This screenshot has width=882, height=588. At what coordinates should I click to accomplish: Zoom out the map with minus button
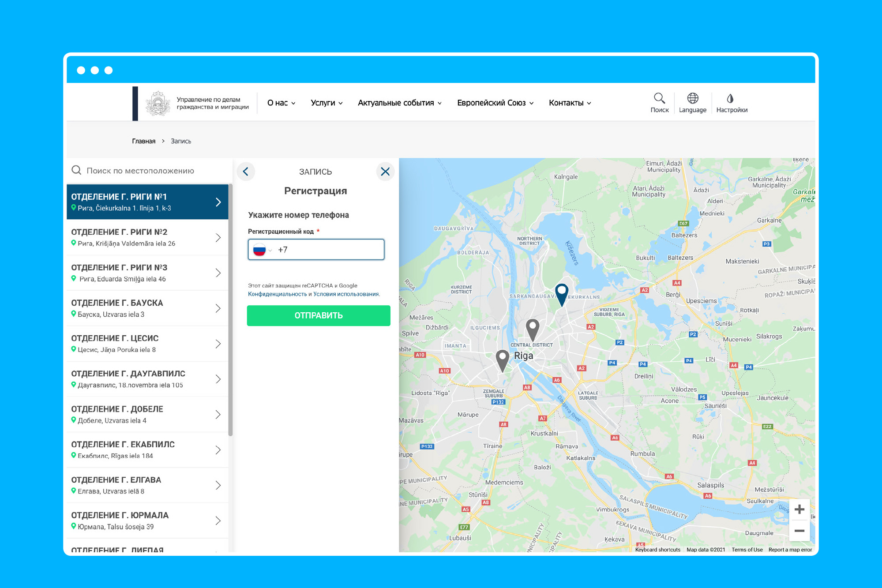799,531
